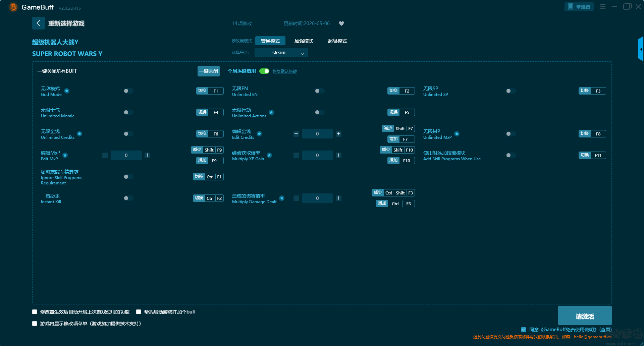Decrease Multiply XP Gain with minus
Viewport: 644px width, 346px height.
point(296,155)
